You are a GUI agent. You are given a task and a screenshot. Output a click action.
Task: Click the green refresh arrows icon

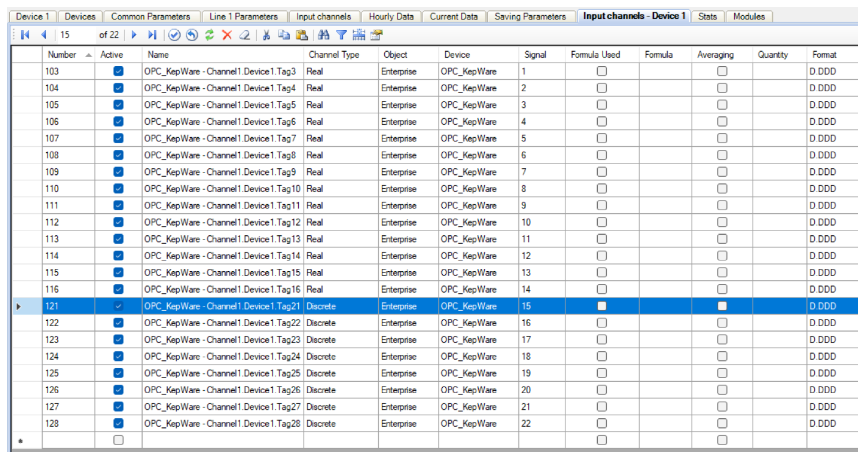coord(210,35)
